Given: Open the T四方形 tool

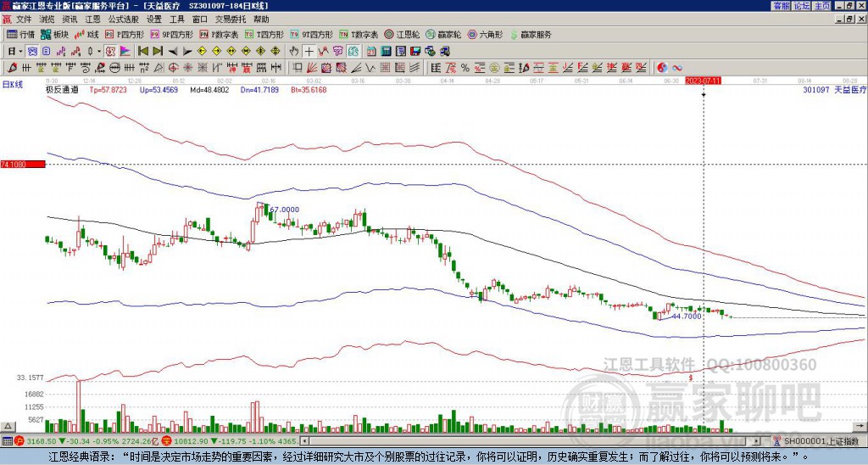Looking at the screenshot, I should coord(264,34).
